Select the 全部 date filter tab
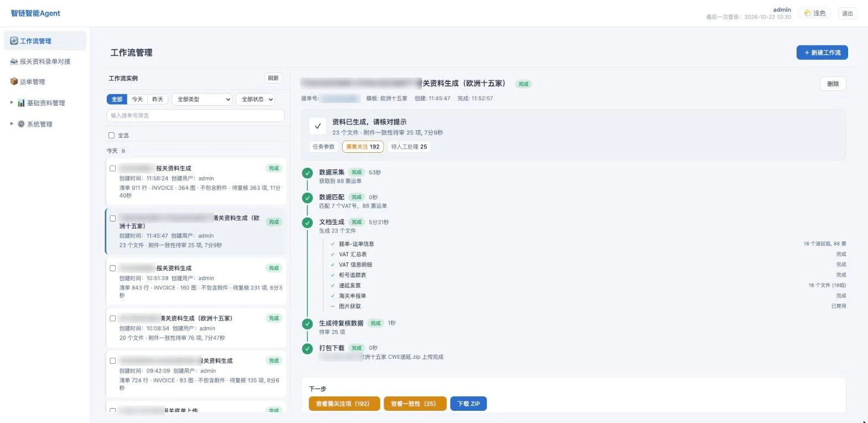Screen dimensions: 868x423 (x=117, y=99)
